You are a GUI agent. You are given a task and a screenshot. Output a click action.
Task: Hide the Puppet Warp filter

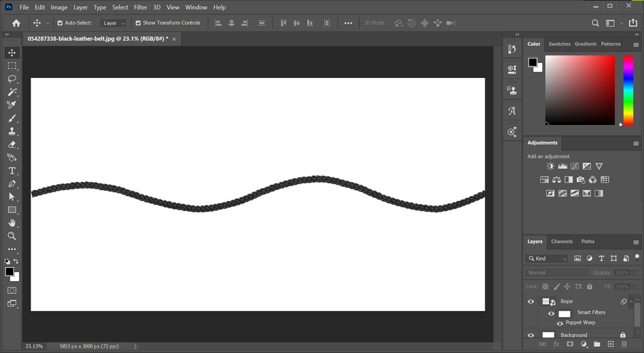pyautogui.click(x=560, y=323)
